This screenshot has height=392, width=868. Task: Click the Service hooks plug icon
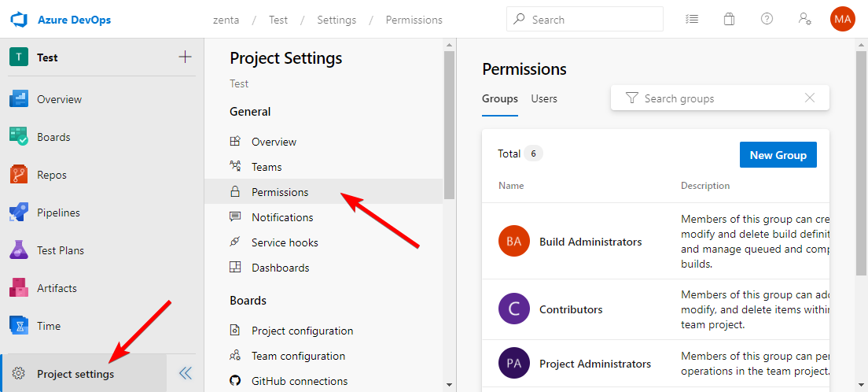click(235, 242)
